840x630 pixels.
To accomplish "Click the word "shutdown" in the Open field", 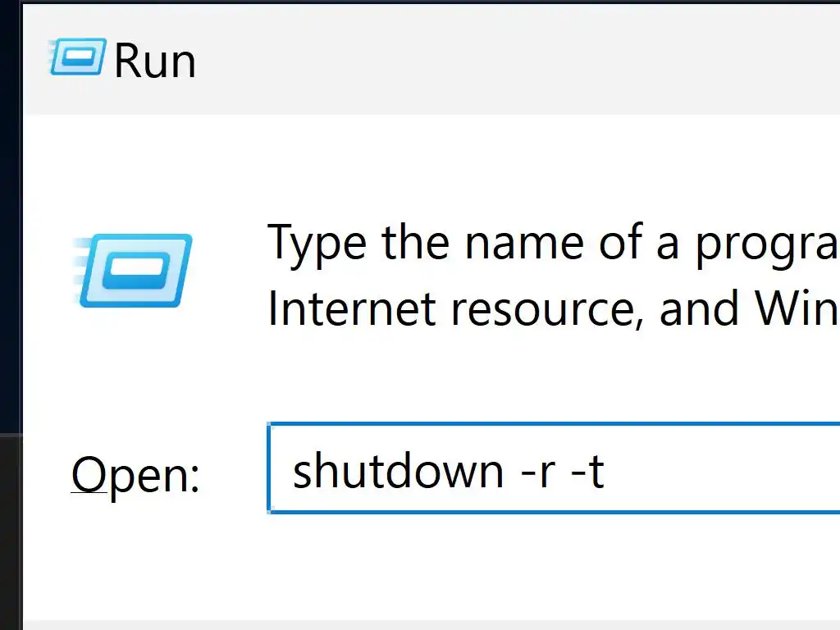I will coord(398,470).
